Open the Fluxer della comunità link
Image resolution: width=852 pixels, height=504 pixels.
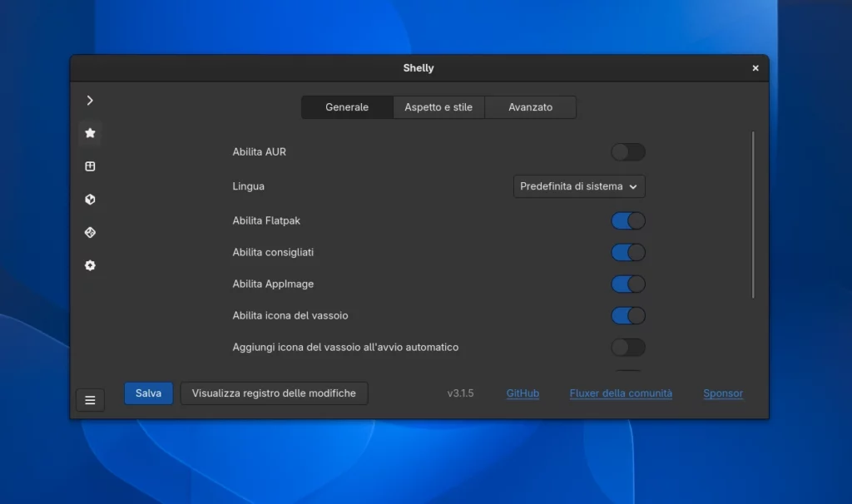[621, 393]
